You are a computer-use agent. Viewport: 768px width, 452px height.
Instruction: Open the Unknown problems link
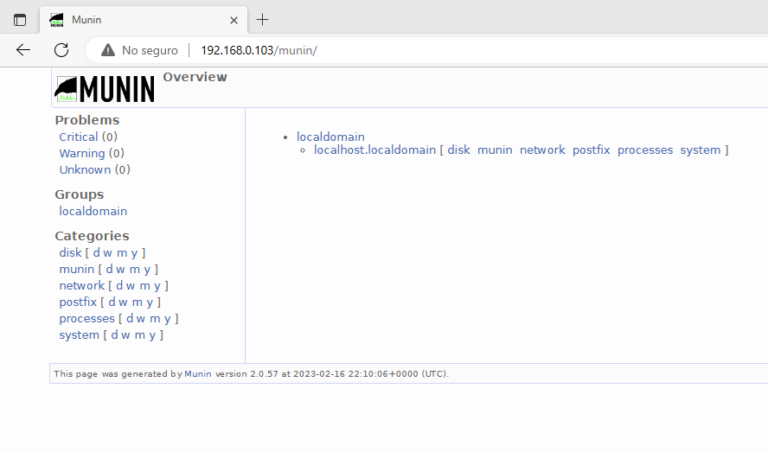84,170
